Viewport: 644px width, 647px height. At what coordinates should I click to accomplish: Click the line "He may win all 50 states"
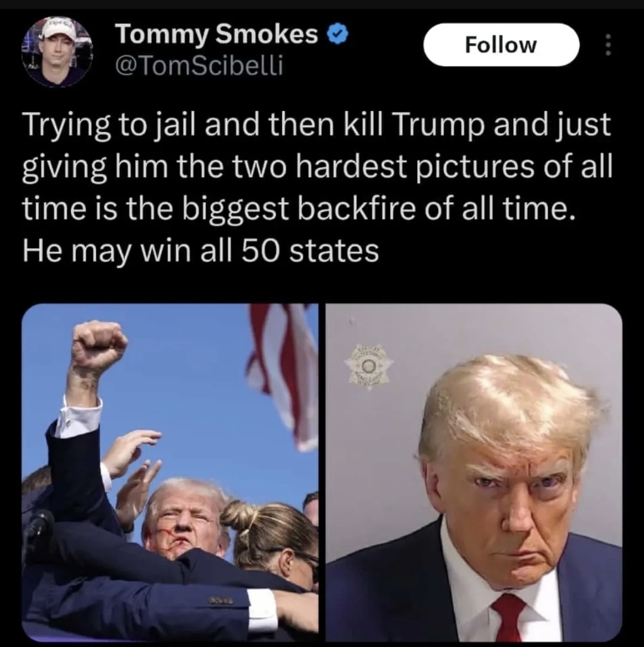pyautogui.click(x=200, y=250)
